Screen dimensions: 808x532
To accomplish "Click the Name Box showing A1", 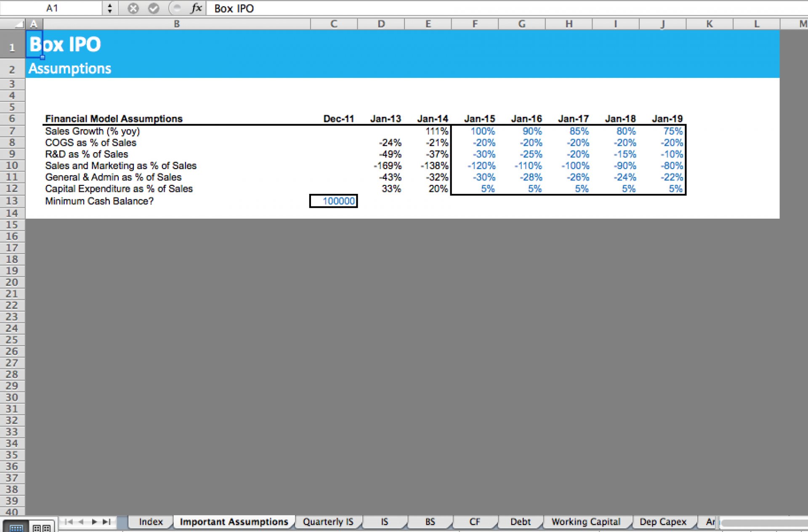I will click(x=52, y=8).
